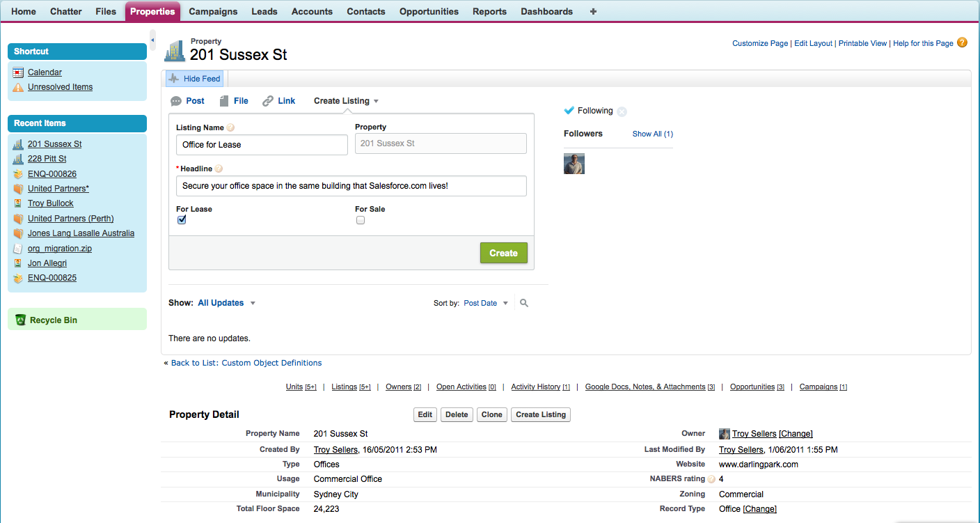Screen dimensions: 980x523
Task: Click the Calendar icon in Shortcut panel
Action: click(x=19, y=72)
